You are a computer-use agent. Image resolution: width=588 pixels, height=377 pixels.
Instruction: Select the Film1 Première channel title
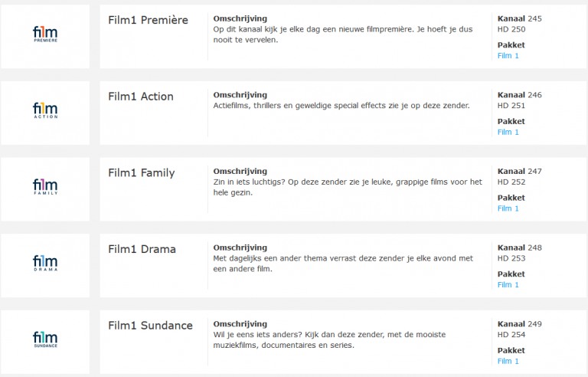click(x=148, y=20)
